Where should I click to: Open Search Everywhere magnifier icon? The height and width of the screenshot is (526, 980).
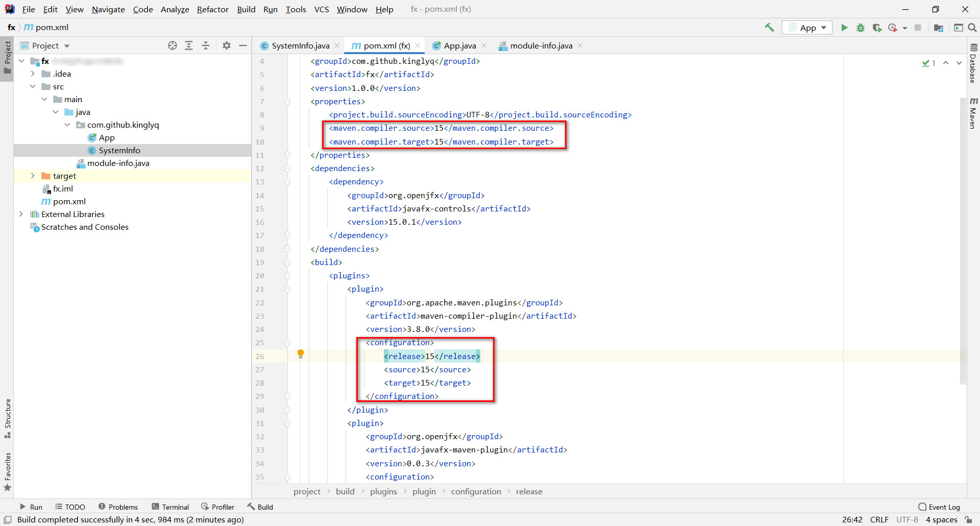point(972,28)
